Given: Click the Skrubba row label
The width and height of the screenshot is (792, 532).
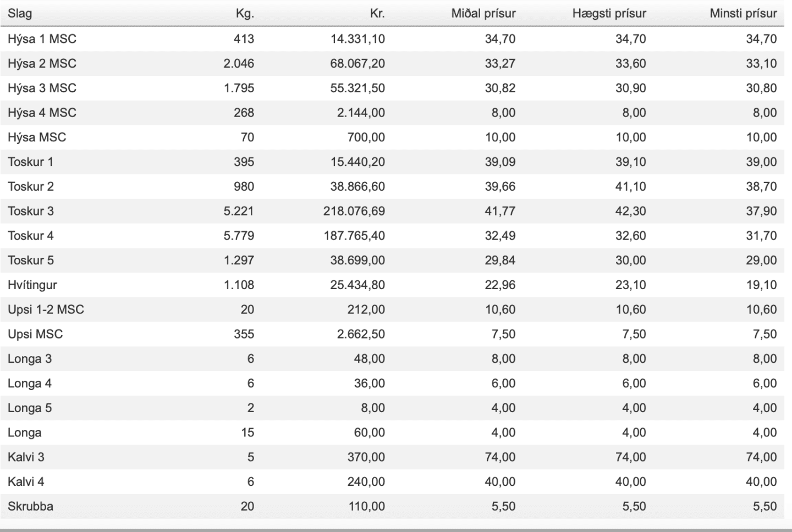Looking at the screenshot, I should coord(30,506).
